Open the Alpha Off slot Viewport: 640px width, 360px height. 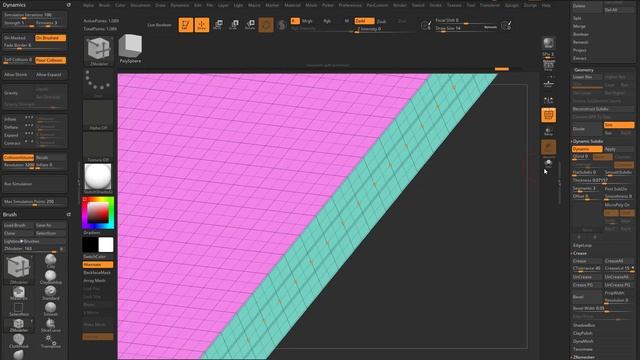point(98,116)
